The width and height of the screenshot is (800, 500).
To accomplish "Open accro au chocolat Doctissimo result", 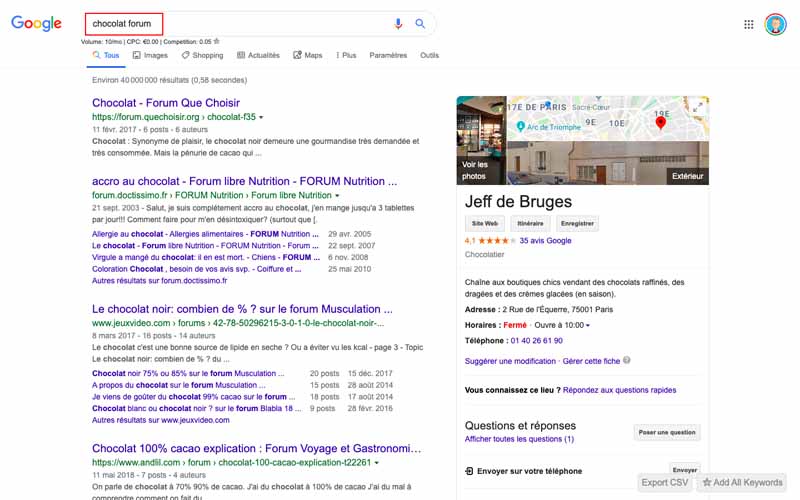I will 244,181.
